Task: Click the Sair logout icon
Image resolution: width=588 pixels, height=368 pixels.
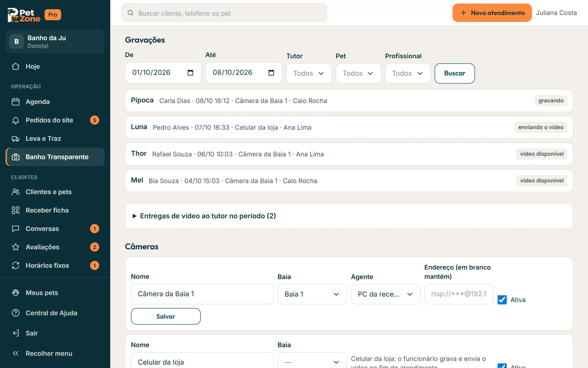Action: [x=15, y=333]
